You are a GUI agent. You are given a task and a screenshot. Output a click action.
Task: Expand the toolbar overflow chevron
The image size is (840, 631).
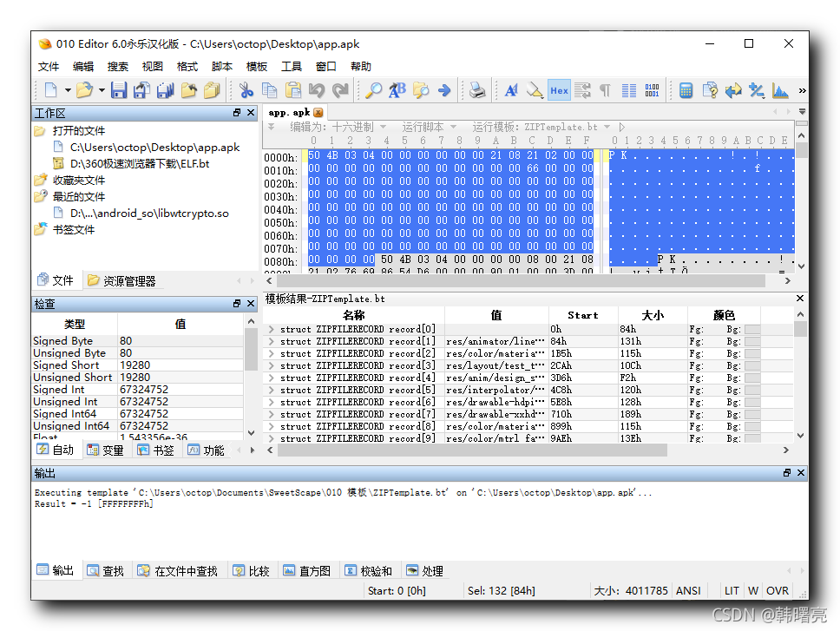pos(802,90)
